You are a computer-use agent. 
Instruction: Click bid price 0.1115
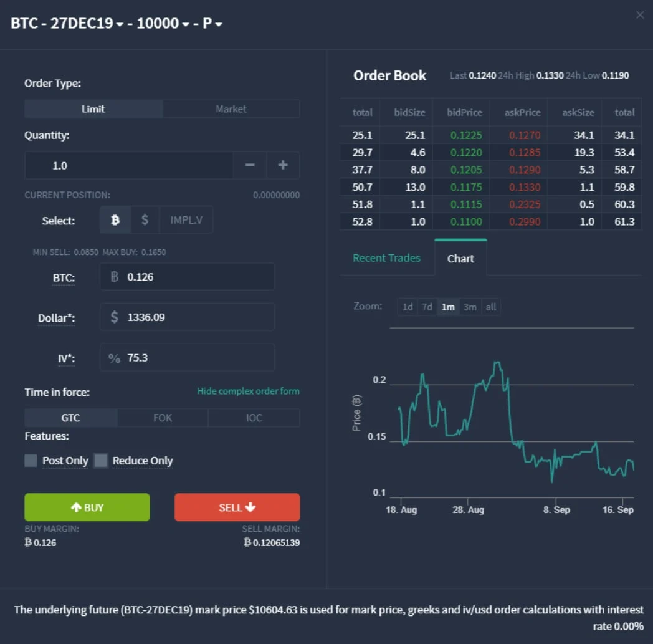point(466,204)
